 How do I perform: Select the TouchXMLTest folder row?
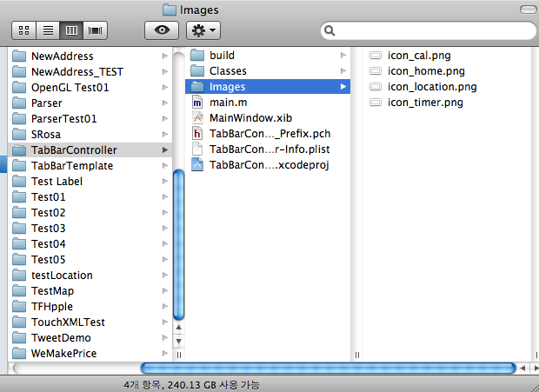tap(90, 322)
